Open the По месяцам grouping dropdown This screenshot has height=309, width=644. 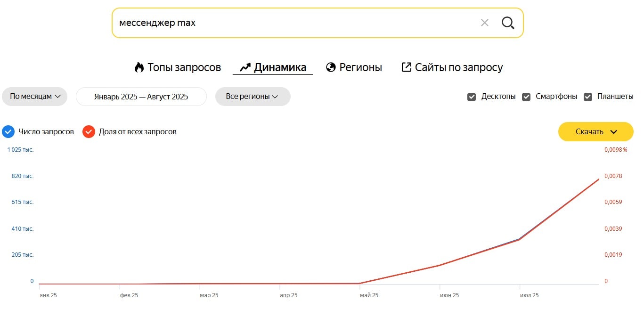click(35, 97)
